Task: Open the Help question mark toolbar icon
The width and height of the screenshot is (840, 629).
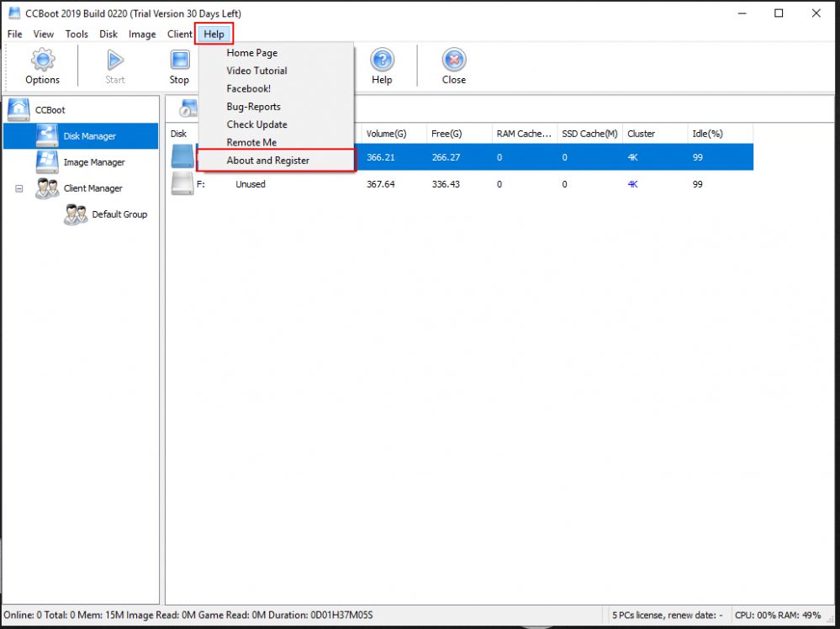Action: pos(382,60)
